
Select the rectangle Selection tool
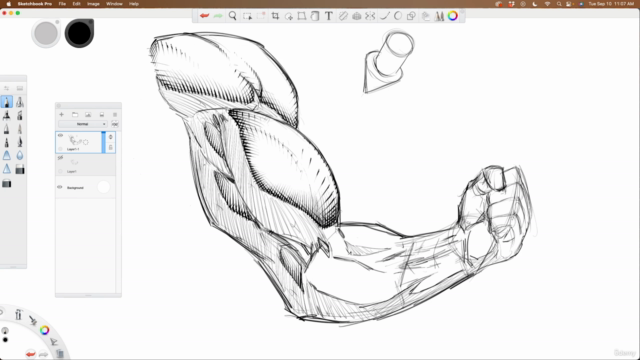(247, 16)
